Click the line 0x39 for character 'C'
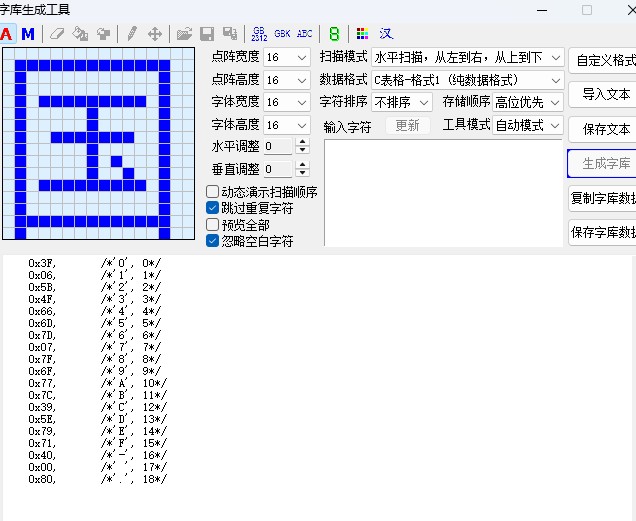This screenshot has width=636, height=521. (97, 407)
